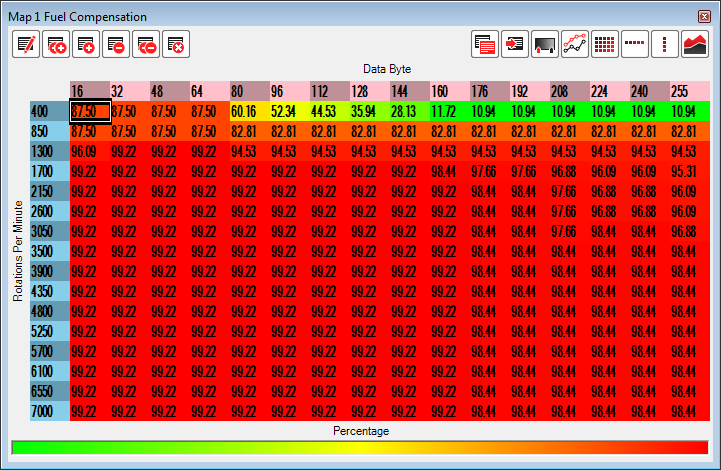
Task: Click the 82.81 cell under column 255
Action: coord(690,132)
